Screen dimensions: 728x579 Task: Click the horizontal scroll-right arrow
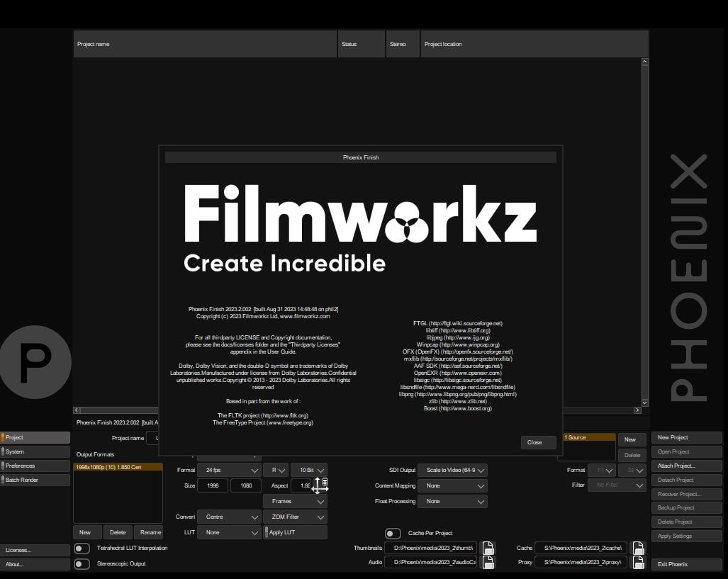[x=637, y=410]
